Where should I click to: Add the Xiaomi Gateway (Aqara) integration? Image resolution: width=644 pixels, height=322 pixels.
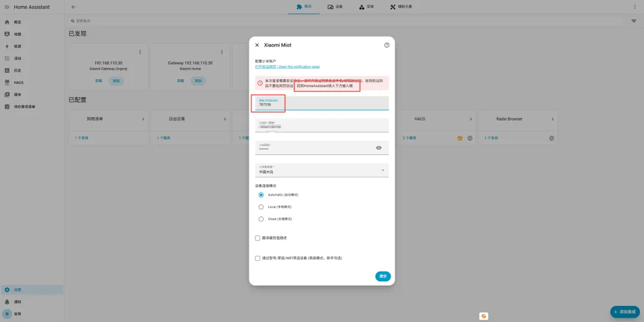[x=116, y=81]
